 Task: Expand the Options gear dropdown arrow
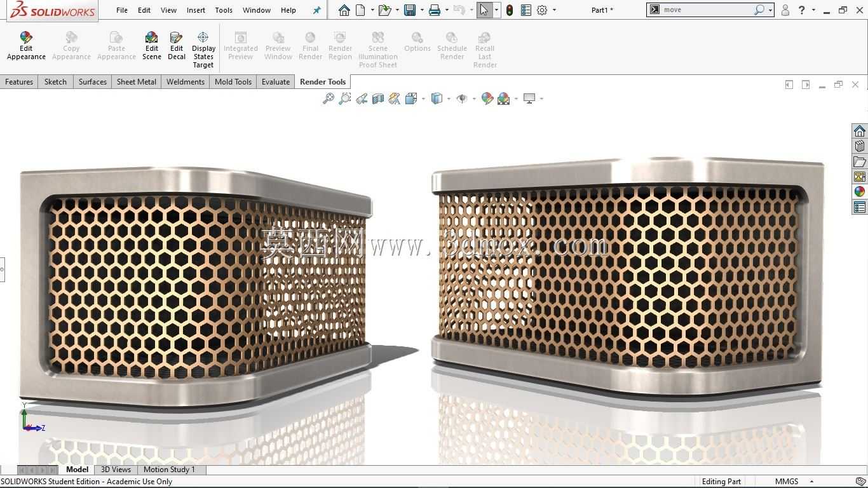pos(554,10)
